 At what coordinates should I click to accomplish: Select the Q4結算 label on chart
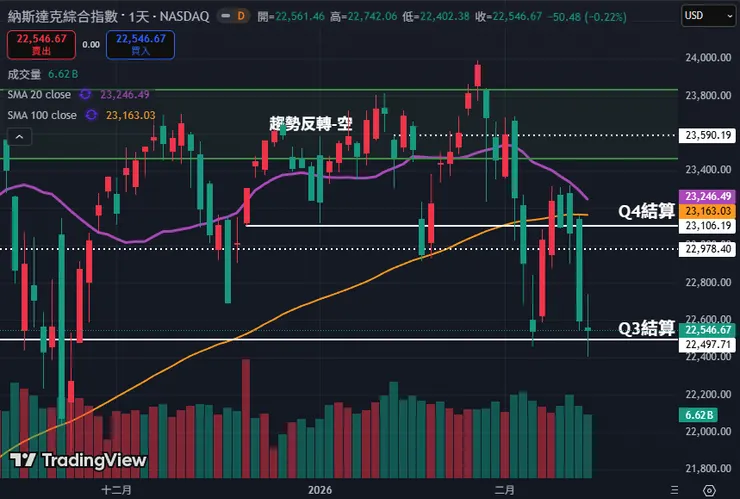point(647,211)
